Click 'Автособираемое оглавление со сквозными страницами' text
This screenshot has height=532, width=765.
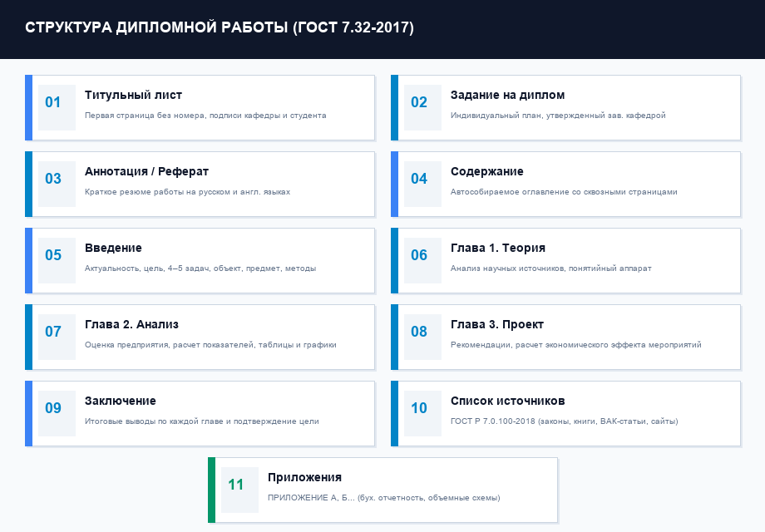click(564, 192)
